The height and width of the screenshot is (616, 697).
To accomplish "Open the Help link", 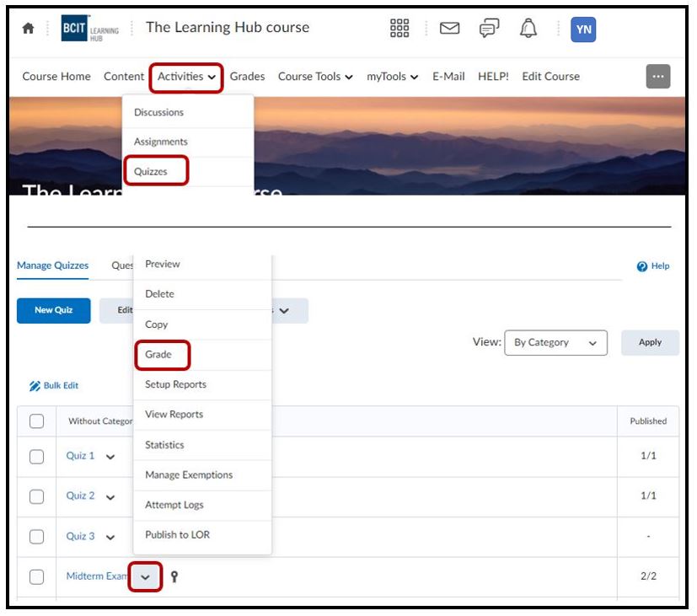I will pos(654,266).
